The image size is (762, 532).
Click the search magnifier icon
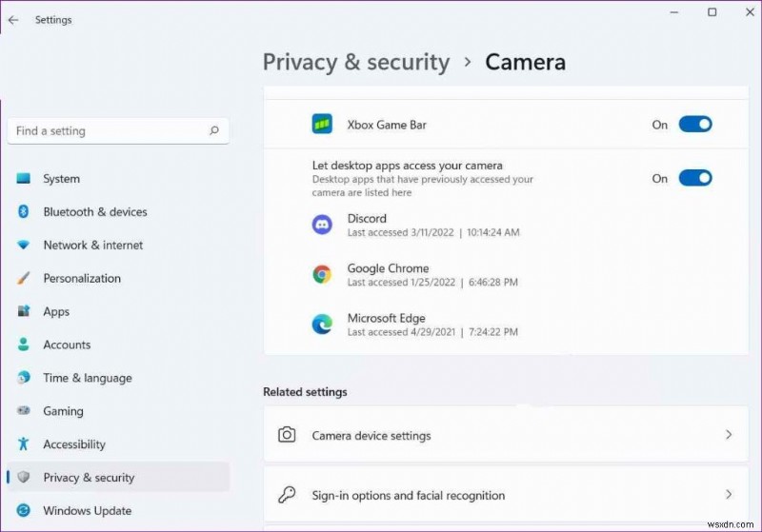(213, 130)
